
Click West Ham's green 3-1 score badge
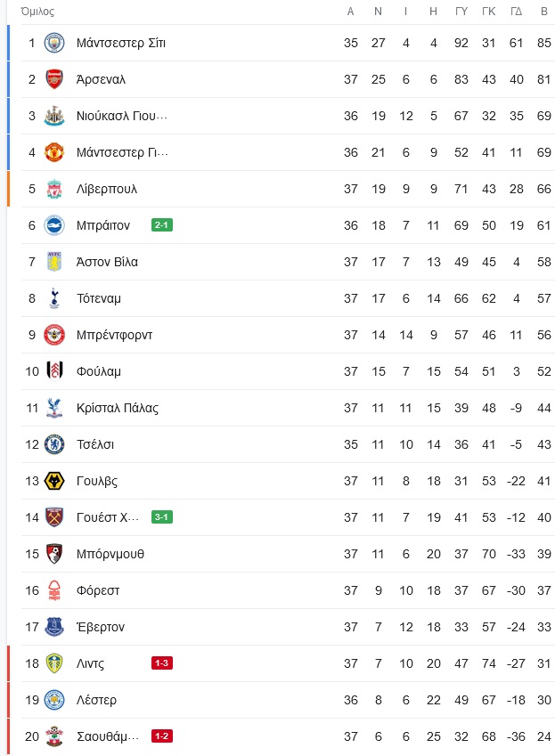click(162, 517)
